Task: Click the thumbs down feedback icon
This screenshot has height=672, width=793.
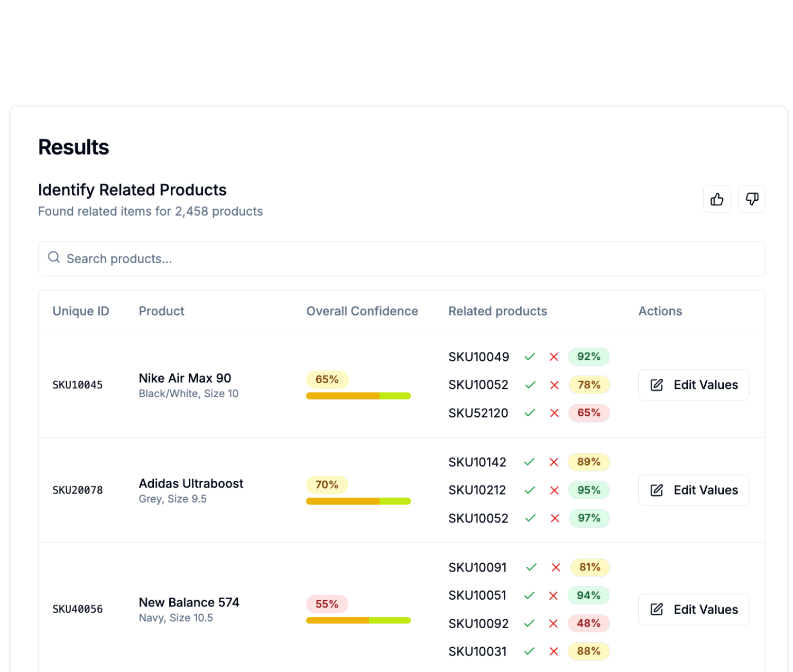Action: pyautogui.click(x=751, y=199)
